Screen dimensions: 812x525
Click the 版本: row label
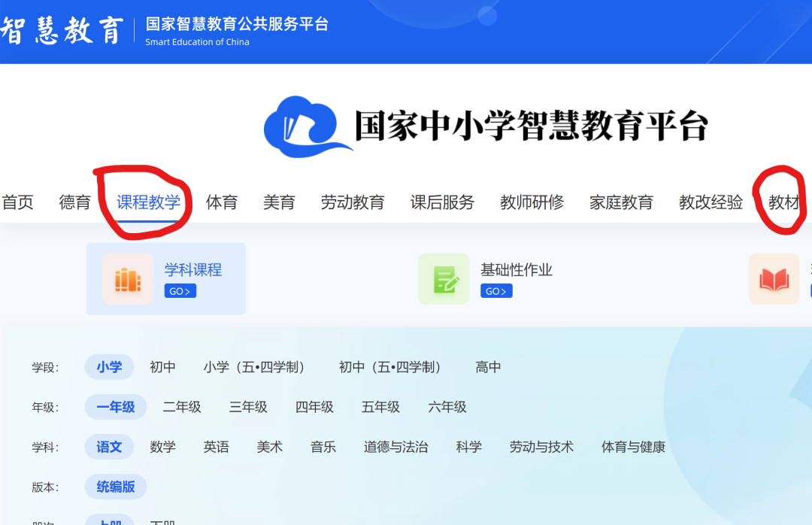[45, 487]
